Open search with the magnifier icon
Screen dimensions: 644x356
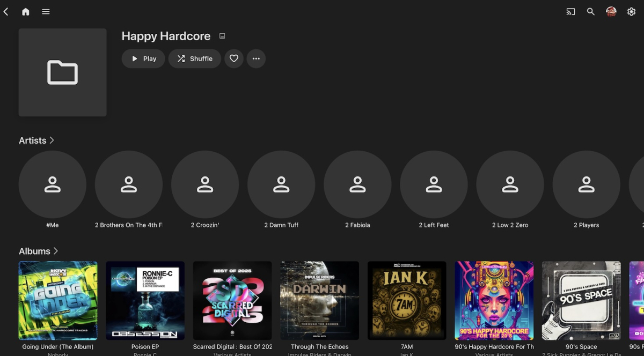(590, 12)
